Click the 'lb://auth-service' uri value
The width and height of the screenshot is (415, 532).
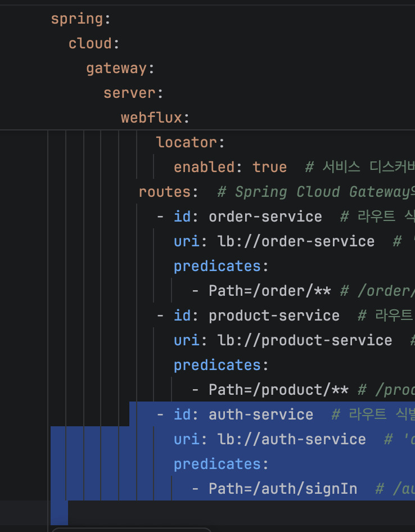(x=291, y=439)
